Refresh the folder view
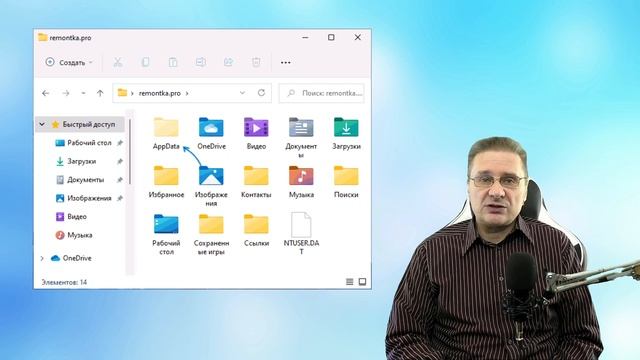Screen dimensions: 640x360 coord(262,93)
